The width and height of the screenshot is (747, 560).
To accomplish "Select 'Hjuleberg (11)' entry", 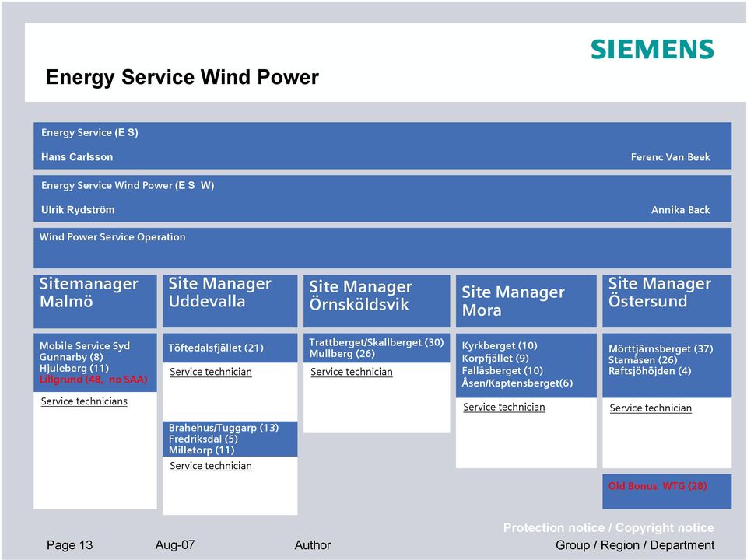I will point(75,368).
